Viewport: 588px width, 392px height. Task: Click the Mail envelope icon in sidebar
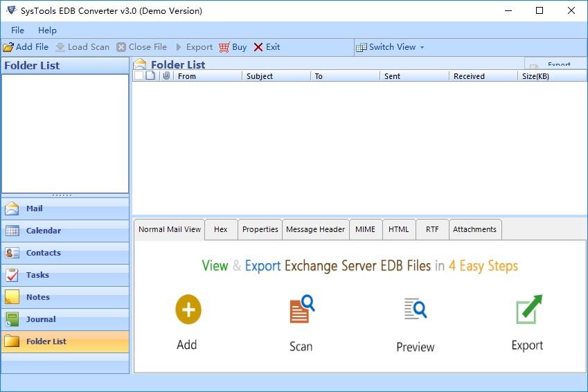12,208
